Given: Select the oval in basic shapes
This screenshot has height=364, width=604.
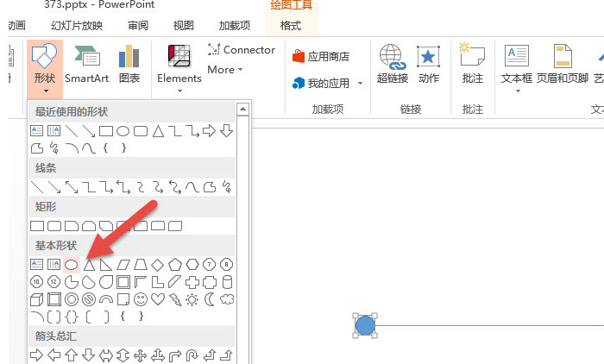Looking at the screenshot, I should click(72, 265).
